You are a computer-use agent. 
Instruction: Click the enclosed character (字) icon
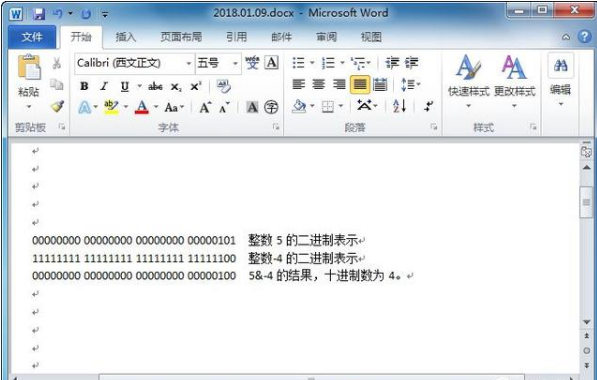(x=271, y=107)
